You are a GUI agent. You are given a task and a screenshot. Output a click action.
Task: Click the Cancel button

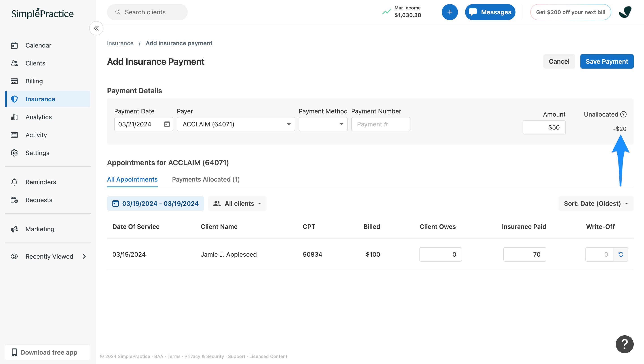point(559,61)
